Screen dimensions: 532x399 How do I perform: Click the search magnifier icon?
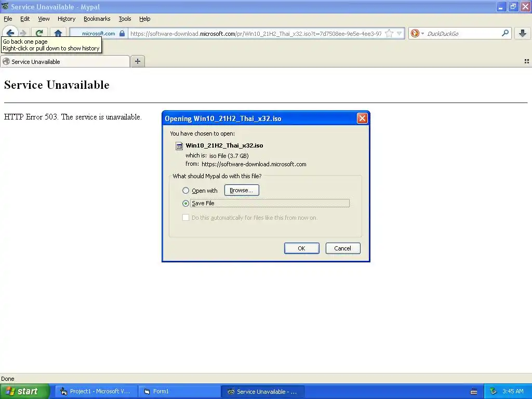505,33
